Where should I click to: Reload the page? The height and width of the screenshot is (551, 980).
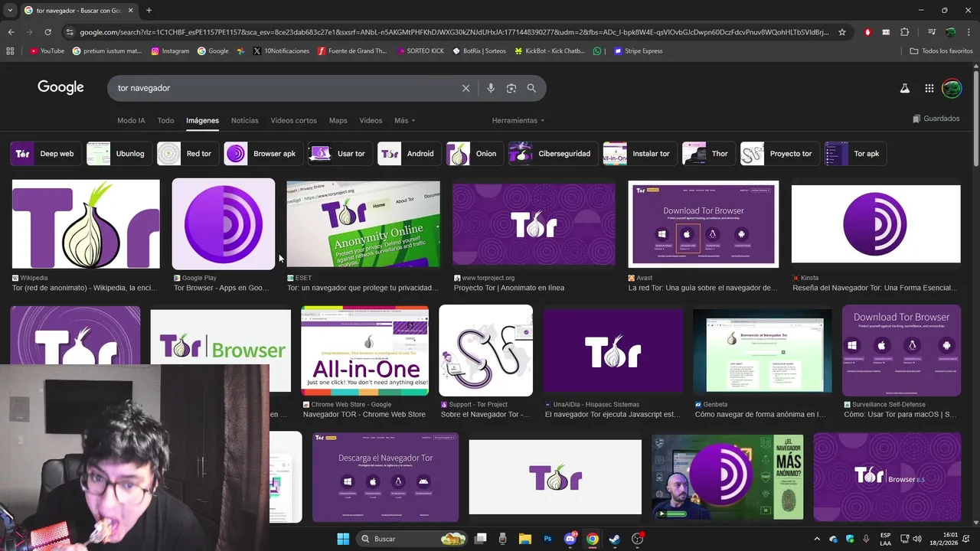(47, 32)
